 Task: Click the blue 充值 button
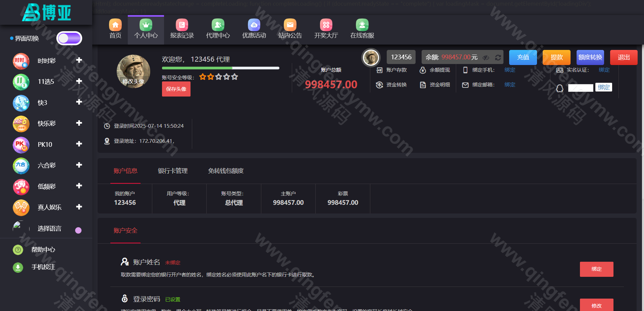click(x=523, y=57)
